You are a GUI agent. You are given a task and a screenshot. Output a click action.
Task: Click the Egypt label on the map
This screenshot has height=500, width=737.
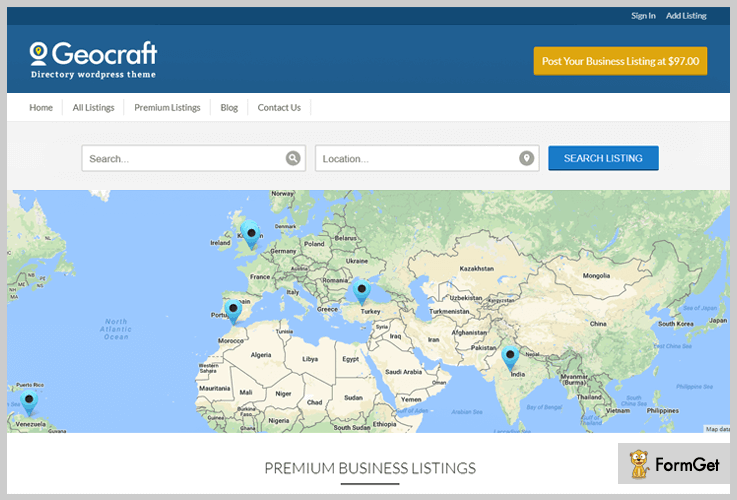(350, 359)
